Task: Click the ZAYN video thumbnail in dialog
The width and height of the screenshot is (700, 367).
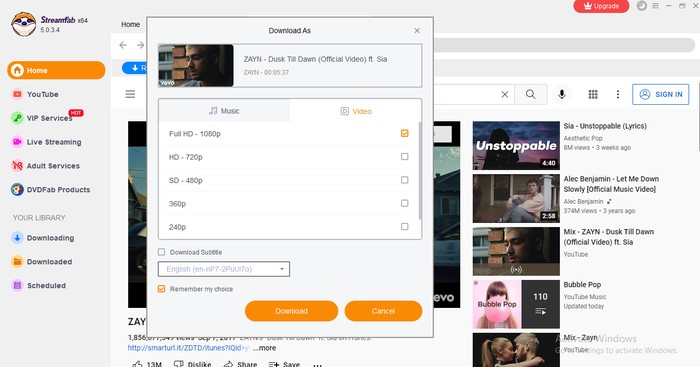Action: click(x=196, y=65)
